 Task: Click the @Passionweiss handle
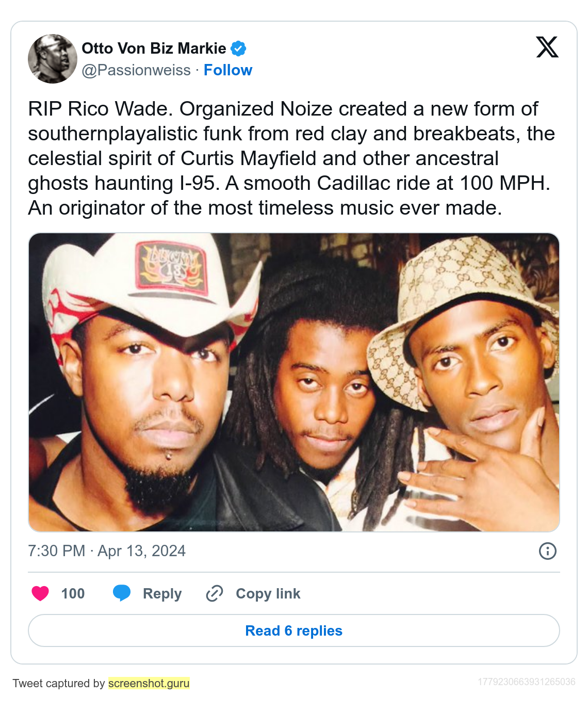point(136,70)
